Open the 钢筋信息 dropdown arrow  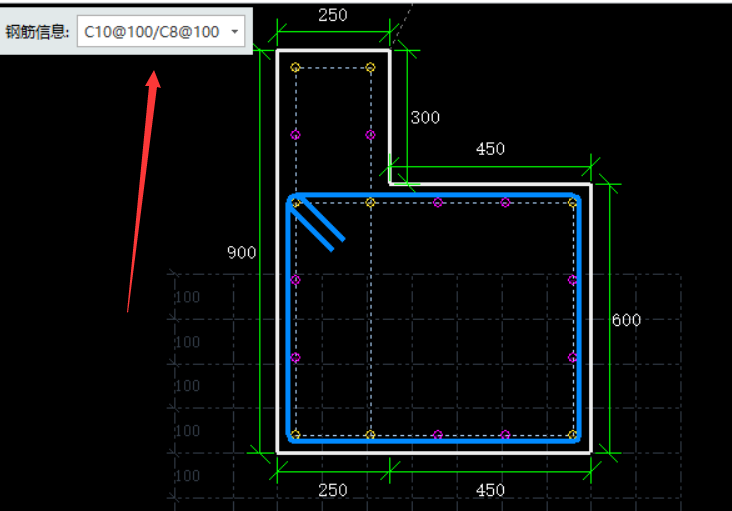[234, 32]
